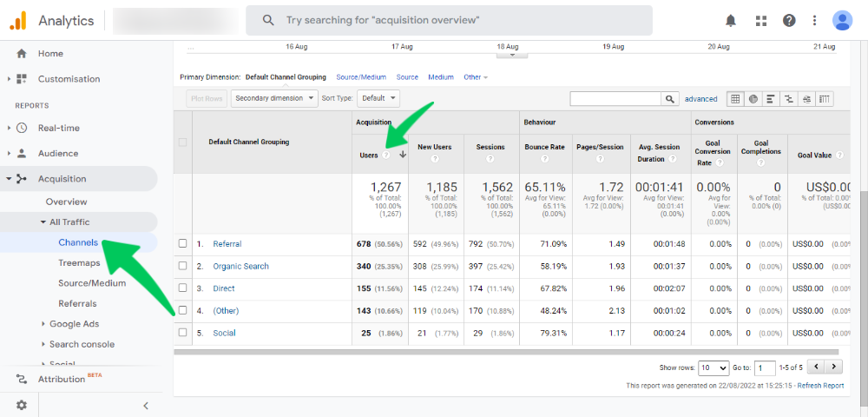Select the data table view icon
Image resolution: width=868 pixels, height=417 pixels.
(734, 99)
